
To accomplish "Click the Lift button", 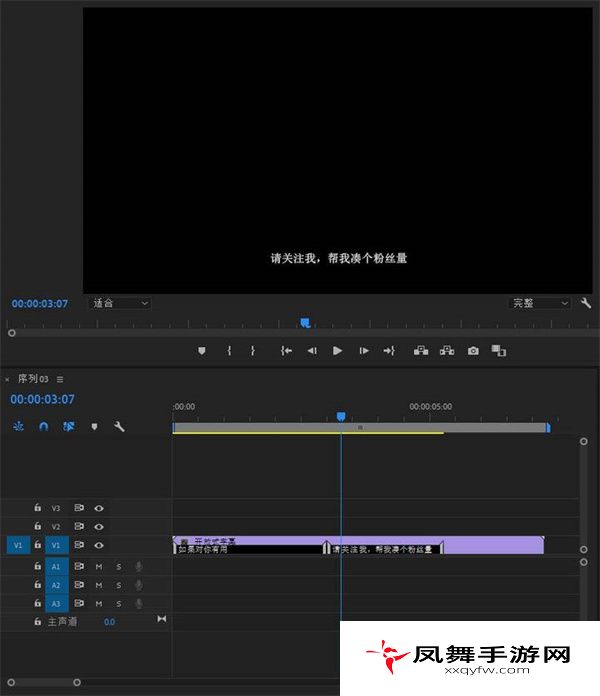I will [421, 351].
